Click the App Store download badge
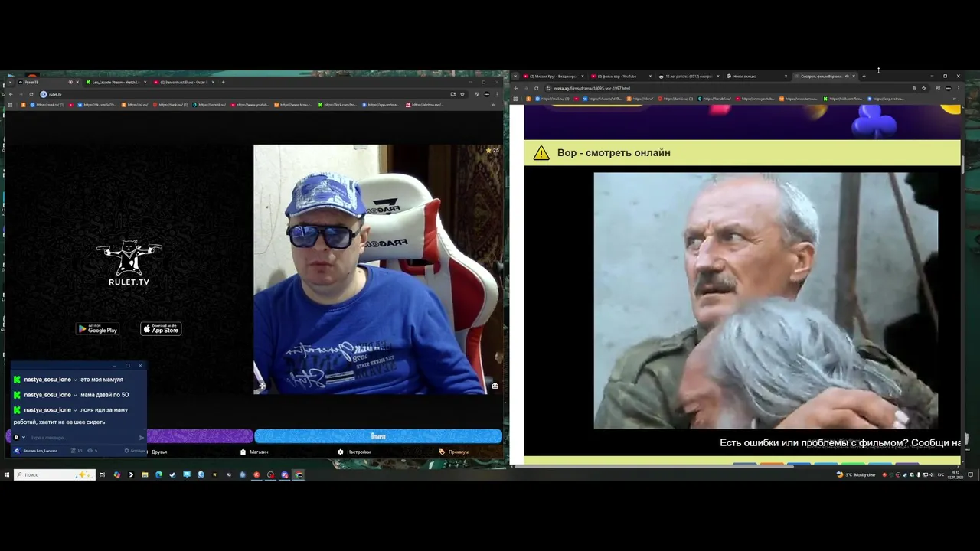This screenshot has width=980, height=551. [x=161, y=329]
